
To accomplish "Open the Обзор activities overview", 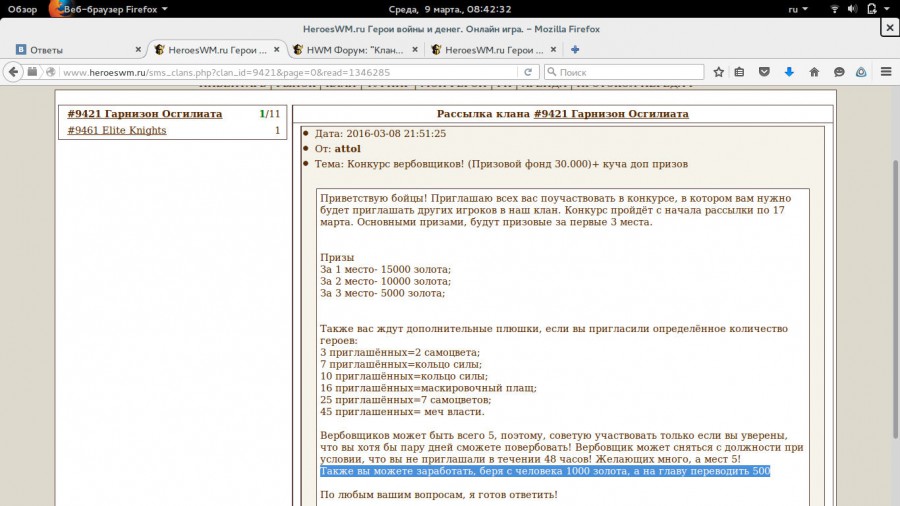I will pyautogui.click(x=22, y=9).
